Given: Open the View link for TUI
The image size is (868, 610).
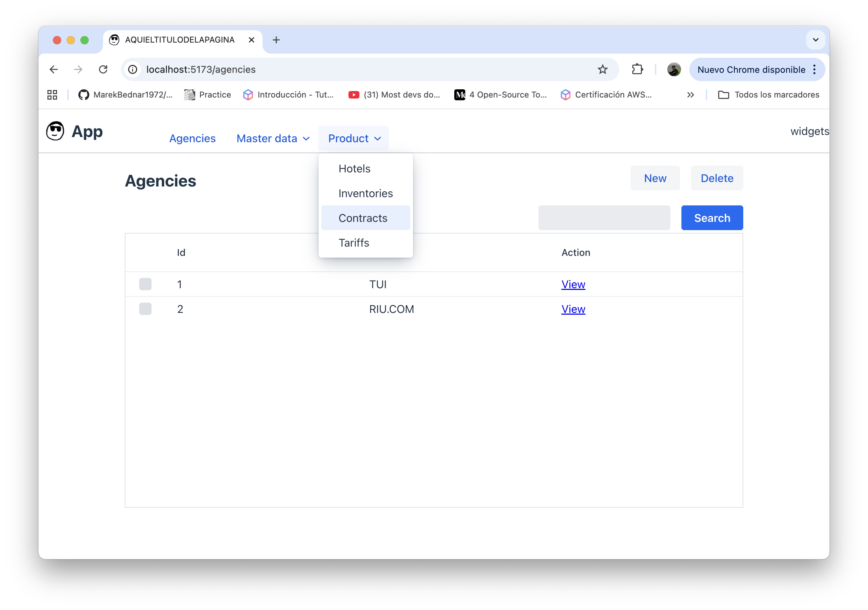Looking at the screenshot, I should pos(573,284).
